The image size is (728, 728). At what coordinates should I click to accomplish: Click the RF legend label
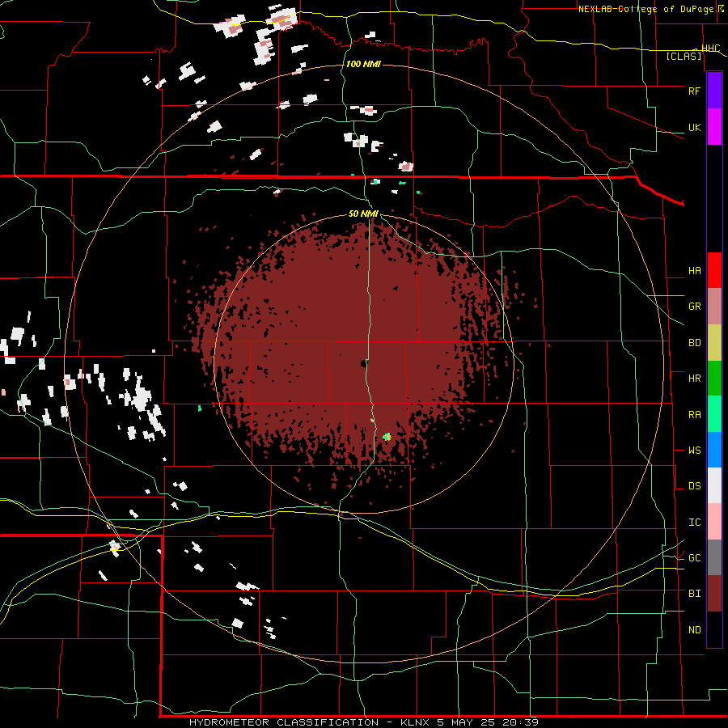pyautogui.click(x=694, y=91)
